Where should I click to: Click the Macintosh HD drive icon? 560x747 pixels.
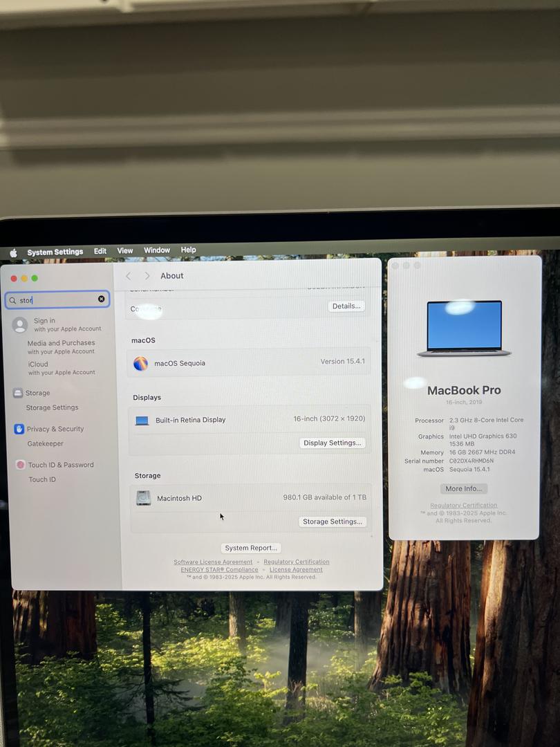click(x=143, y=498)
